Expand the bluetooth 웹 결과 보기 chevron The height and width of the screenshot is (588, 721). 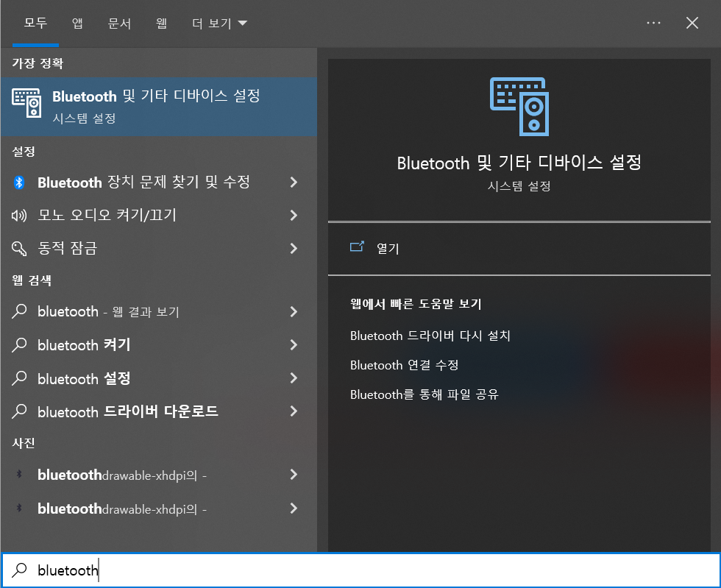294,311
